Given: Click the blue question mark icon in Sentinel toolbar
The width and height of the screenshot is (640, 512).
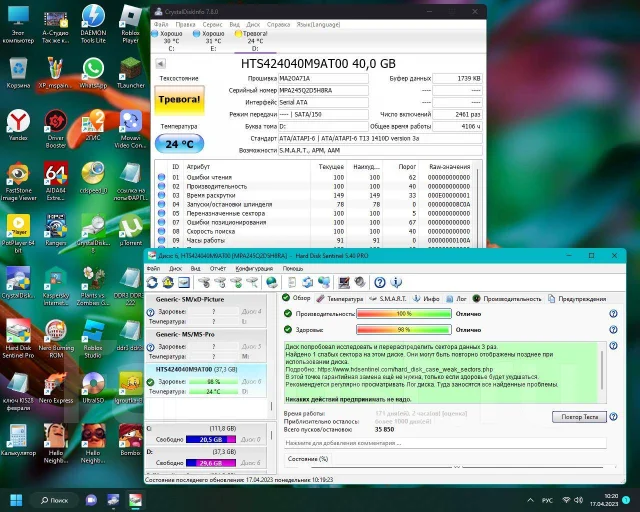Looking at the screenshot, I should pyautogui.click(x=380, y=282).
